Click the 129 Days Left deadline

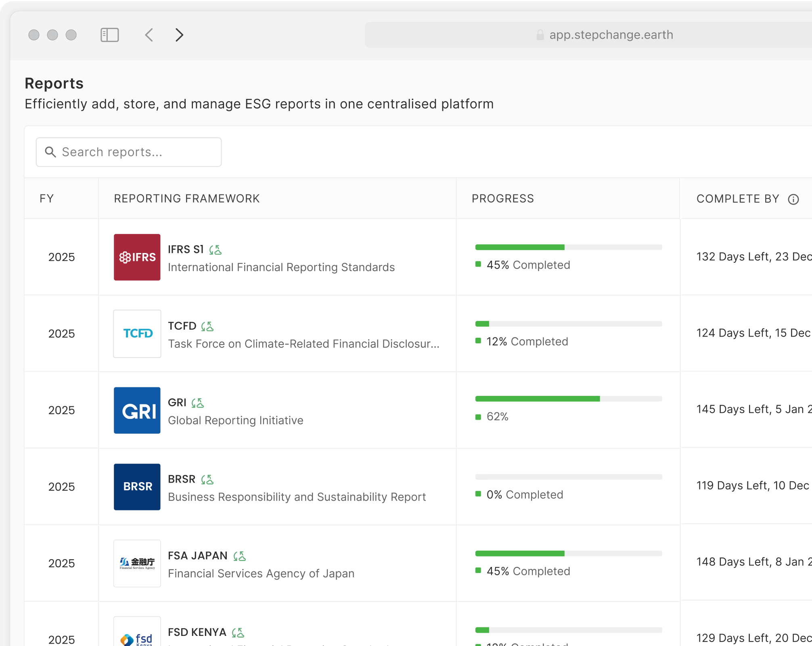[754, 638]
